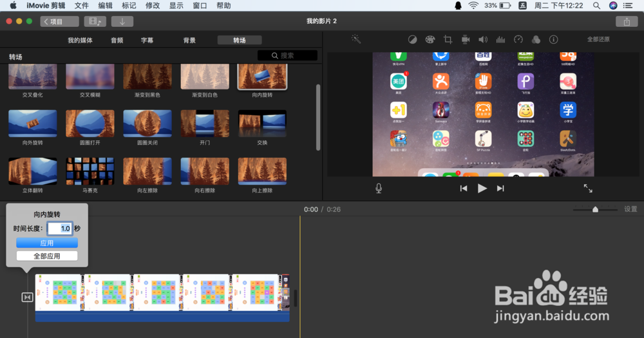Open the 窗口 menu
This screenshot has height=338, width=644.
(x=200, y=5)
